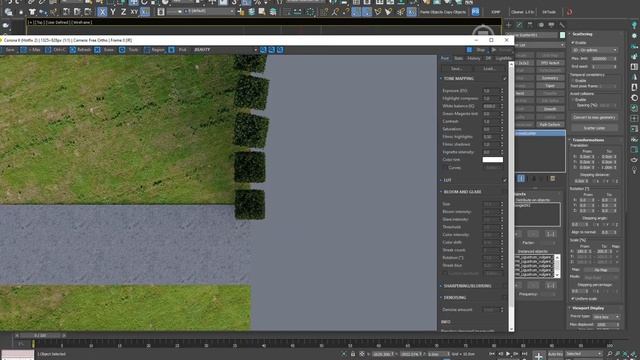This screenshot has height=360, width=640.
Task: Click the Ctrl+C copy button in frame buffer
Action: [56, 50]
